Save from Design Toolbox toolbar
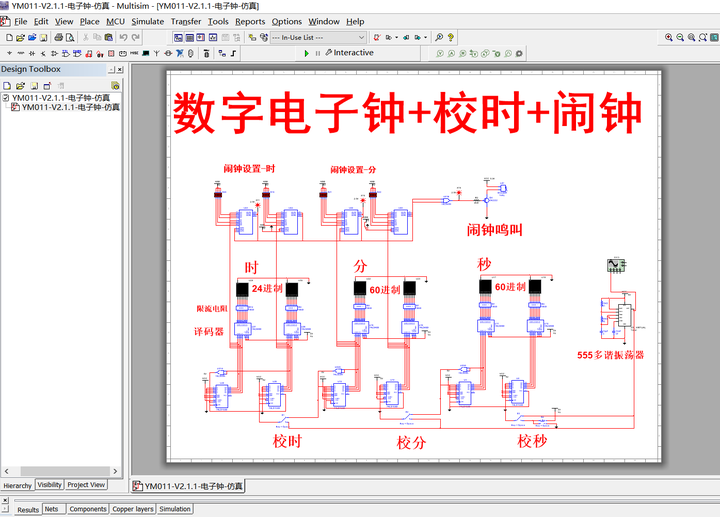Image resolution: width=720 pixels, height=517 pixels. (x=34, y=86)
